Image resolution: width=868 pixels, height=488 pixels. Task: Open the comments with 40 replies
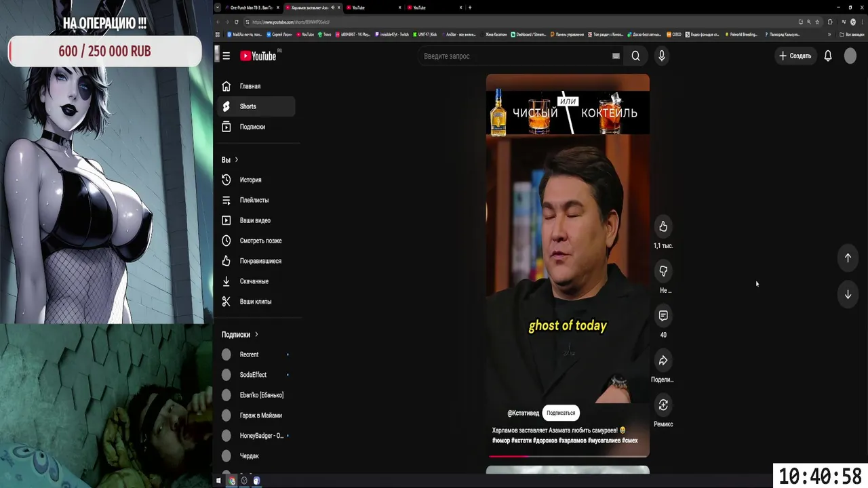pos(663,316)
